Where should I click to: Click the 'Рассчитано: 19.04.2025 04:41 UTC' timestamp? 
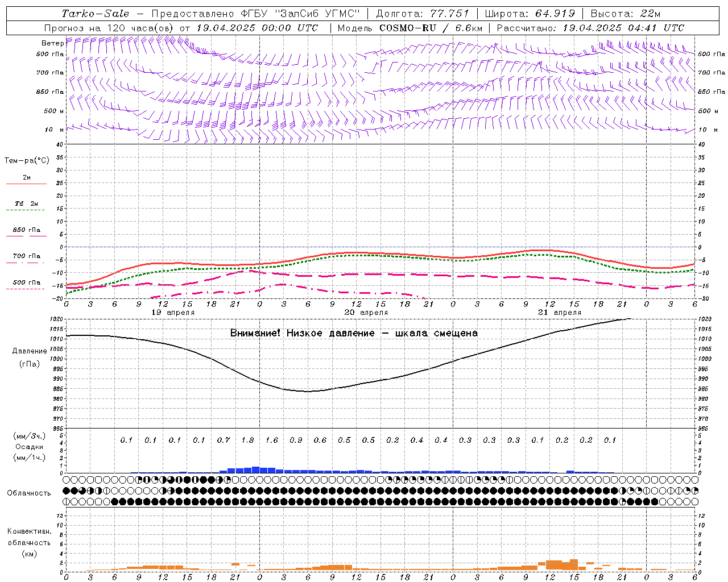coord(590,28)
